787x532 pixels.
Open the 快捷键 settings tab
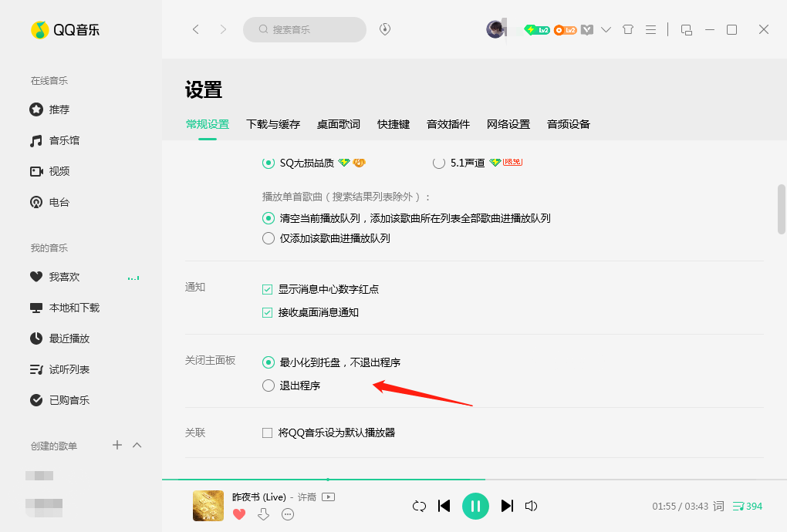tap(393, 124)
